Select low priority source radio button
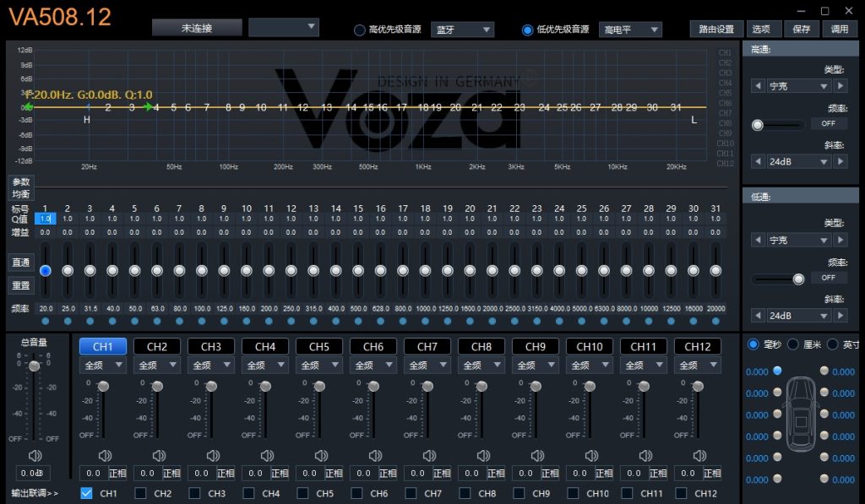Image resolution: width=865 pixels, height=504 pixels. (527, 30)
